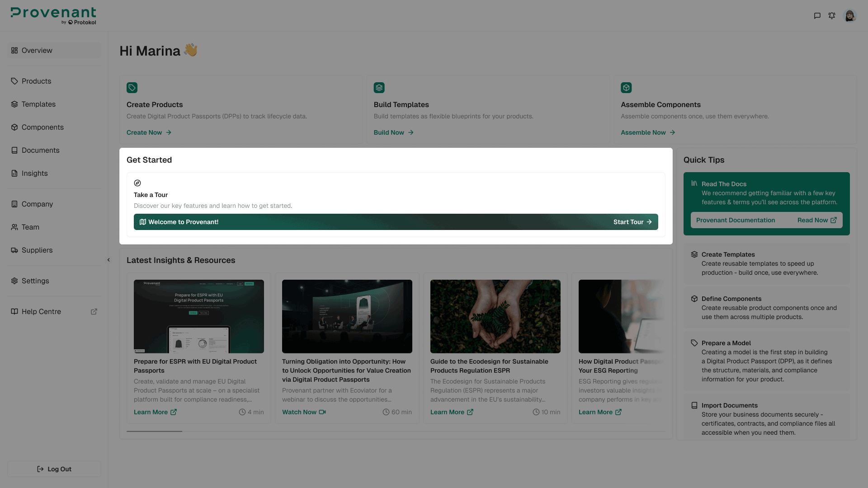
Task: Click the 'Hi Marina' greeting
Action: click(x=158, y=51)
